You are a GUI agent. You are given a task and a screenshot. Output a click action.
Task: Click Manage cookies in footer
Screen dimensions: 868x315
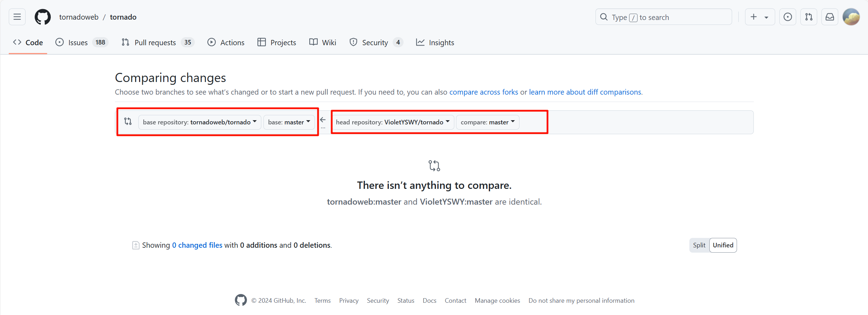coord(497,301)
